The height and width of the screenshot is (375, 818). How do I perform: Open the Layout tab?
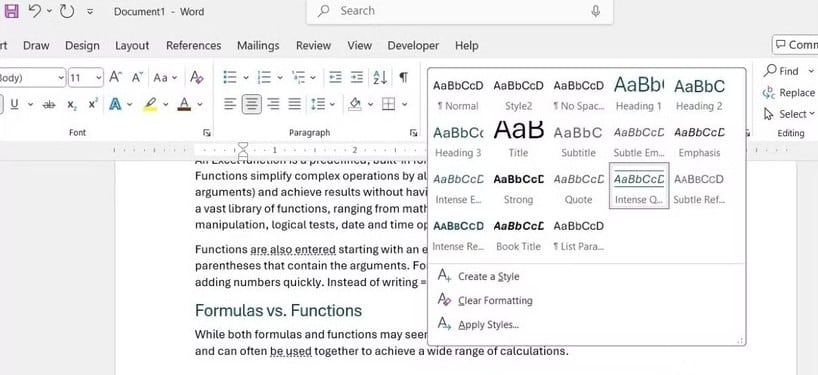tap(132, 46)
